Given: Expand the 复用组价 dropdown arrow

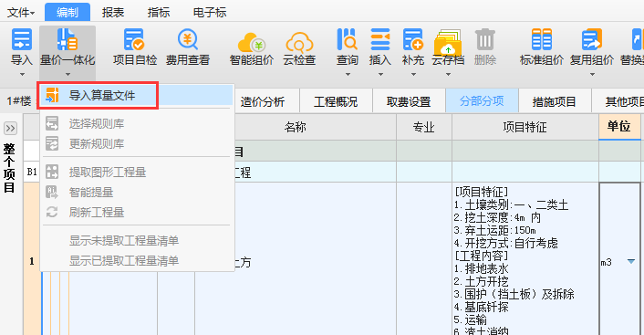Looking at the screenshot, I should [592, 75].
